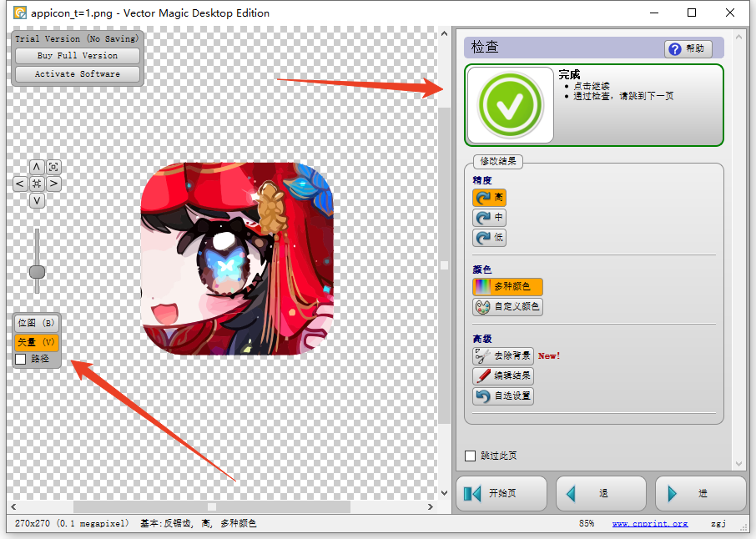
Task: Pan the view right with the arrow button
Action: coord(53,184)
